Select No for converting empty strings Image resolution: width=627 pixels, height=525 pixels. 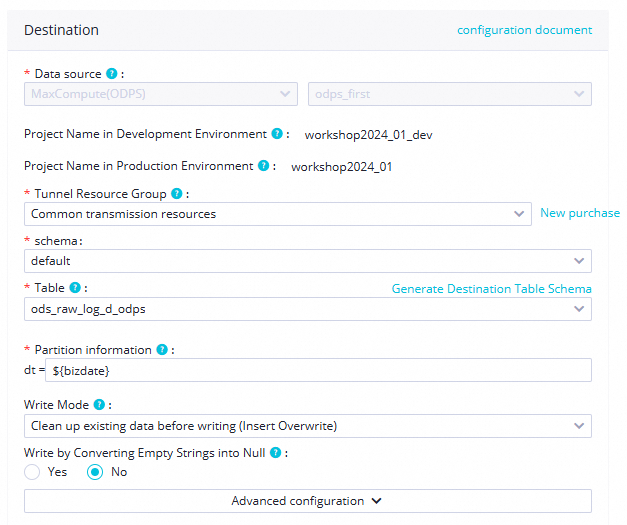coord(96,472)
